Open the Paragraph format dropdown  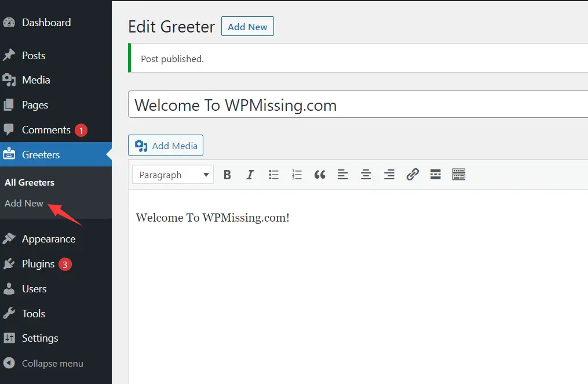pos(173,175)
